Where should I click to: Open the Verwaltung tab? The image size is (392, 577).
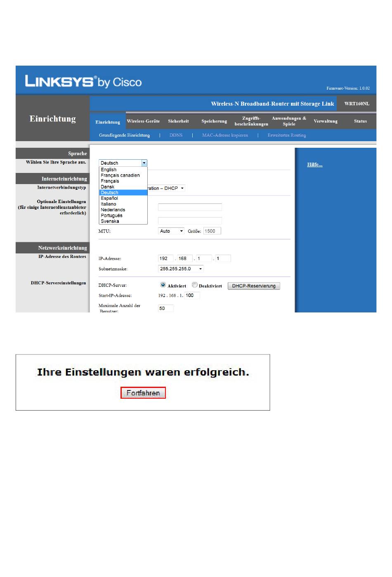(x=326, y=121)
